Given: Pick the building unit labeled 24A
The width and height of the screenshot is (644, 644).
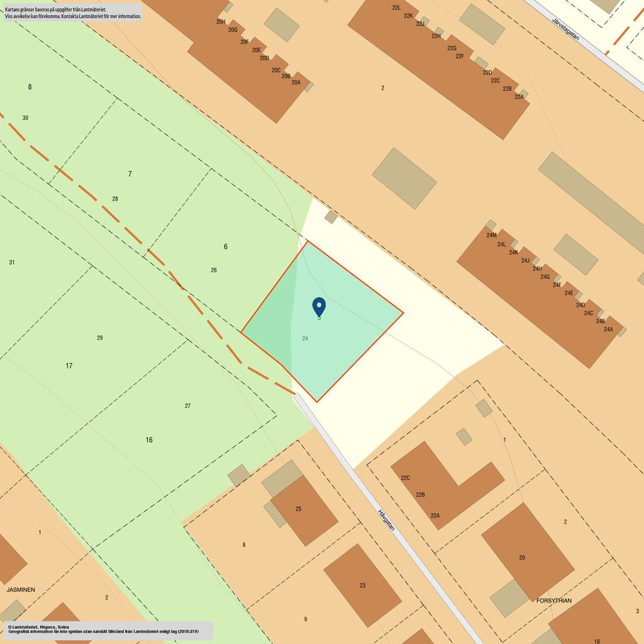Looking at the screenshot, I should click(608, 329).
